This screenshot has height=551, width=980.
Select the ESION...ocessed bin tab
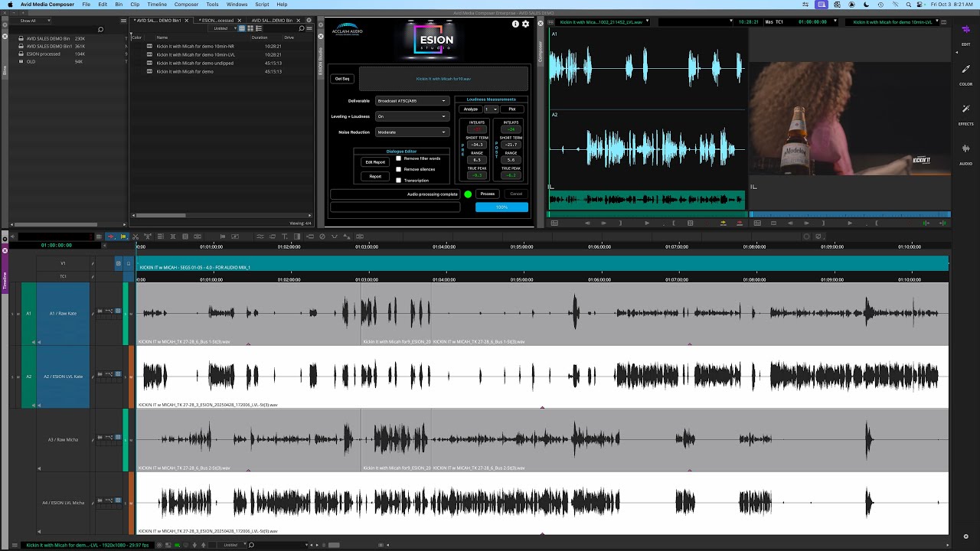coord(217,21)
